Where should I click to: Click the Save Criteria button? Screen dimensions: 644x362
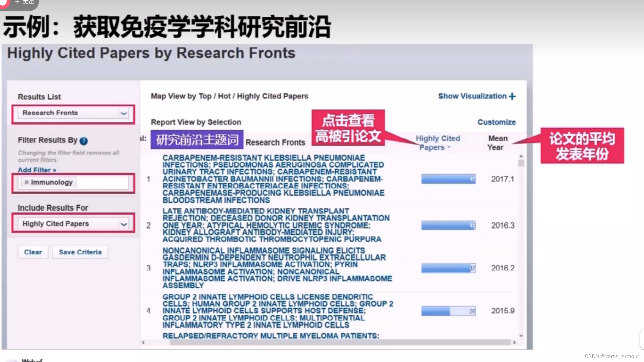click(80, 252)
